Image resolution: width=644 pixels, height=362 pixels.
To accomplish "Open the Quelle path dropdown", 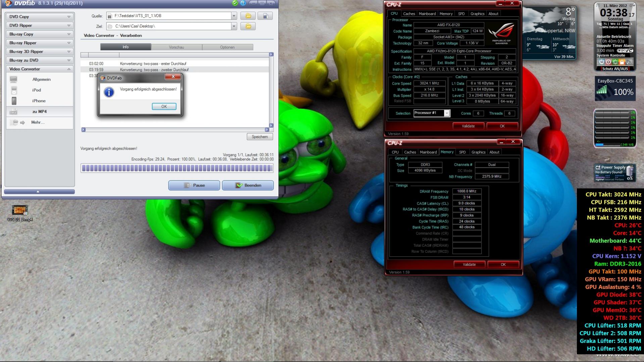I will tap(234, 16).
